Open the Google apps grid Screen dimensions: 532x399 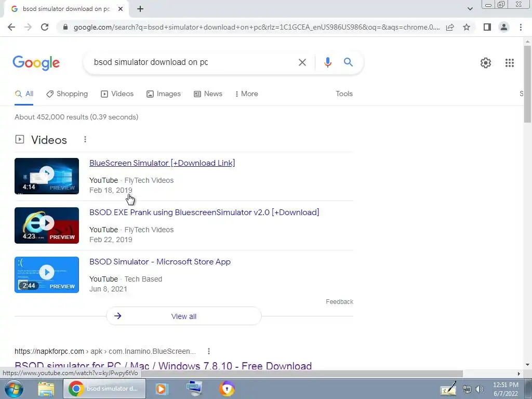coord(509,63)
